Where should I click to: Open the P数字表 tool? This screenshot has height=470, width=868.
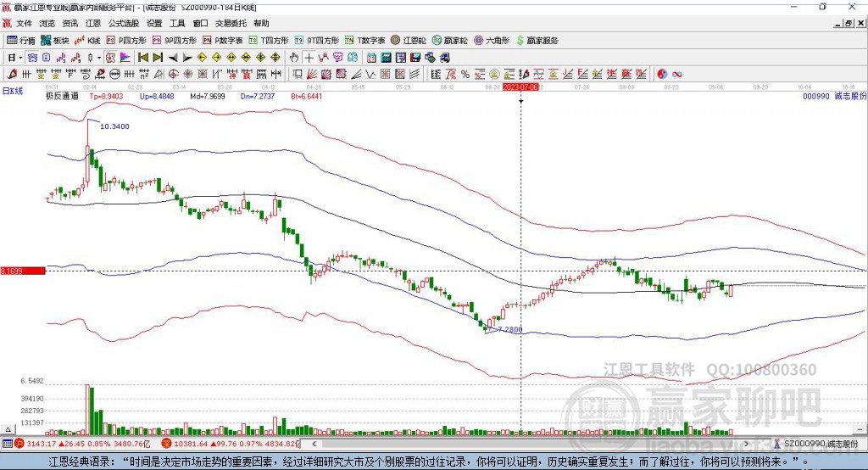point(223,41)
